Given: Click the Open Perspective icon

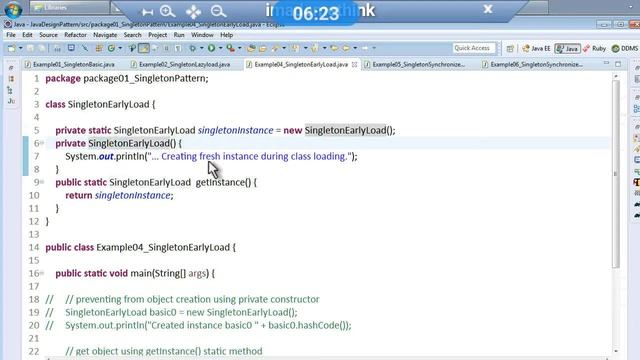Looking at the screenshot, I should tap(510, 49).
